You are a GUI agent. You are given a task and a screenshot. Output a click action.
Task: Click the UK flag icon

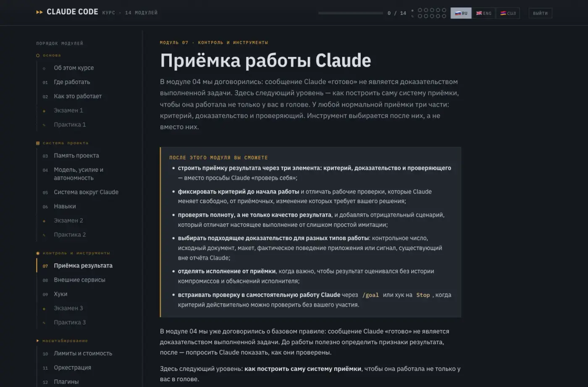tap(479, 13)
